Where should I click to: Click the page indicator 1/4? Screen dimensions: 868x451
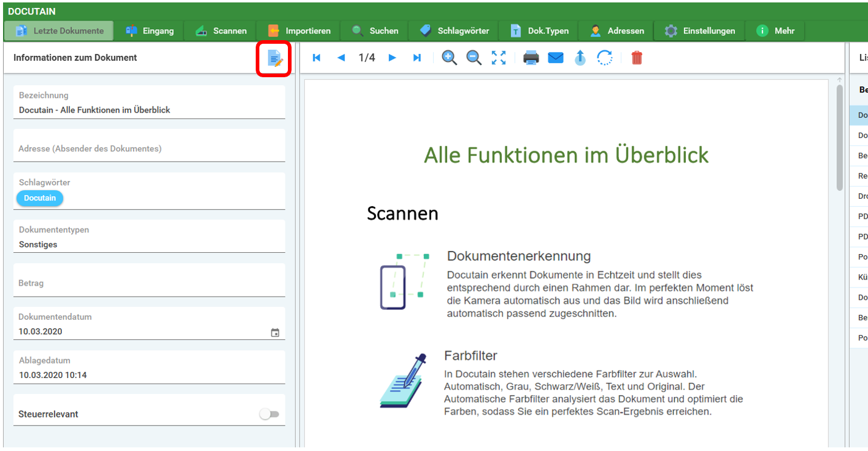click(x=367, y=58)
